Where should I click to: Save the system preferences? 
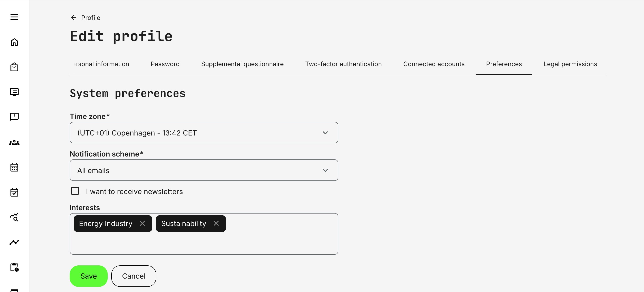(88, 276)
